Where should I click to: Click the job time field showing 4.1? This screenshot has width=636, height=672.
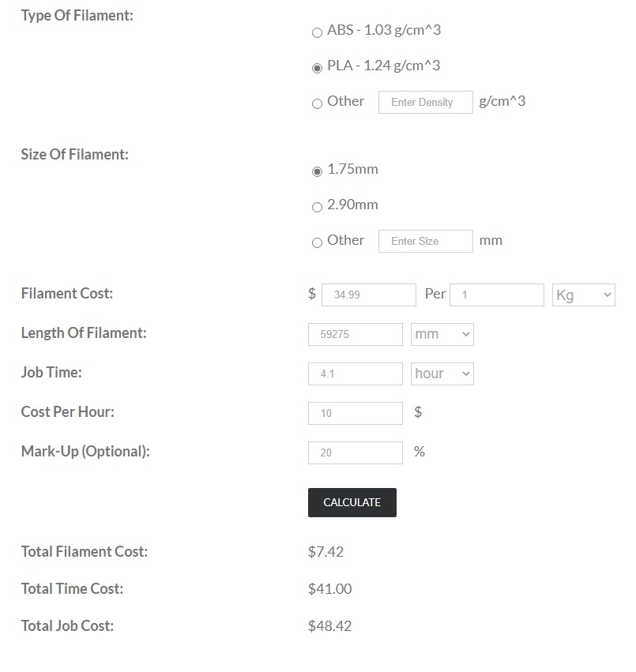[x=355, y=374]
